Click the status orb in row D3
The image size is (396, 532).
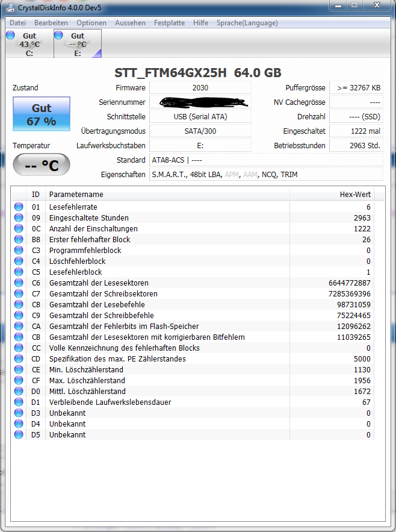tap(19, 413)
